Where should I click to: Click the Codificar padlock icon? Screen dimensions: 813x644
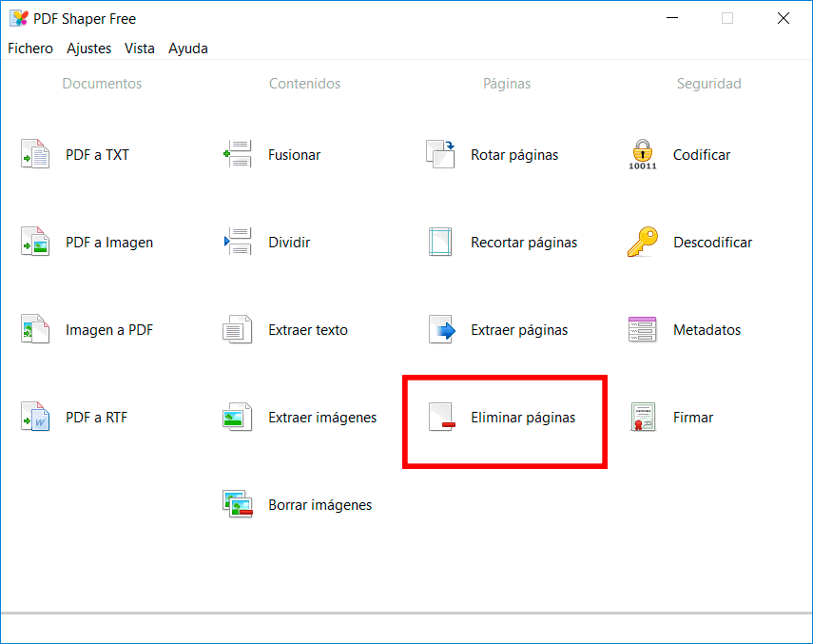[x=643, y=154]
